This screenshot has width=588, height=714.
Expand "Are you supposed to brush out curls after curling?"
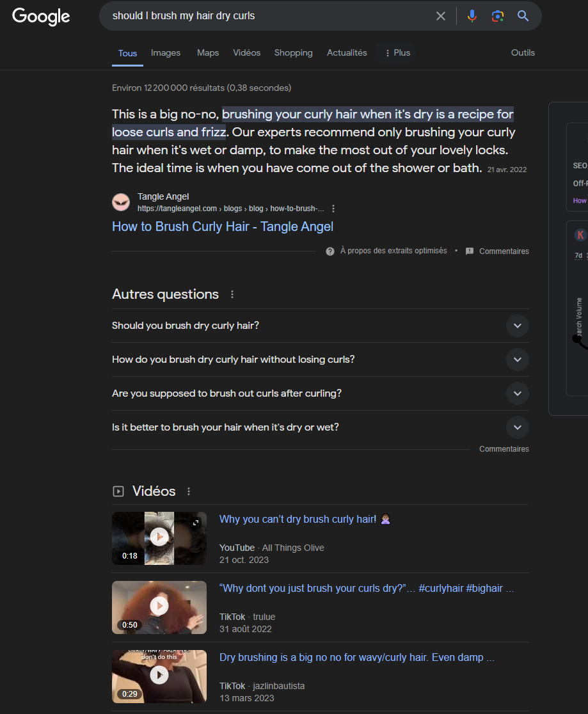(x=517, y=393)
